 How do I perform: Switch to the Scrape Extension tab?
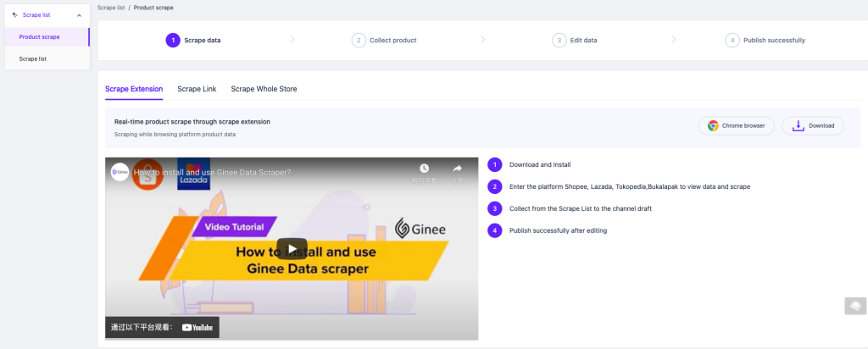134,89
